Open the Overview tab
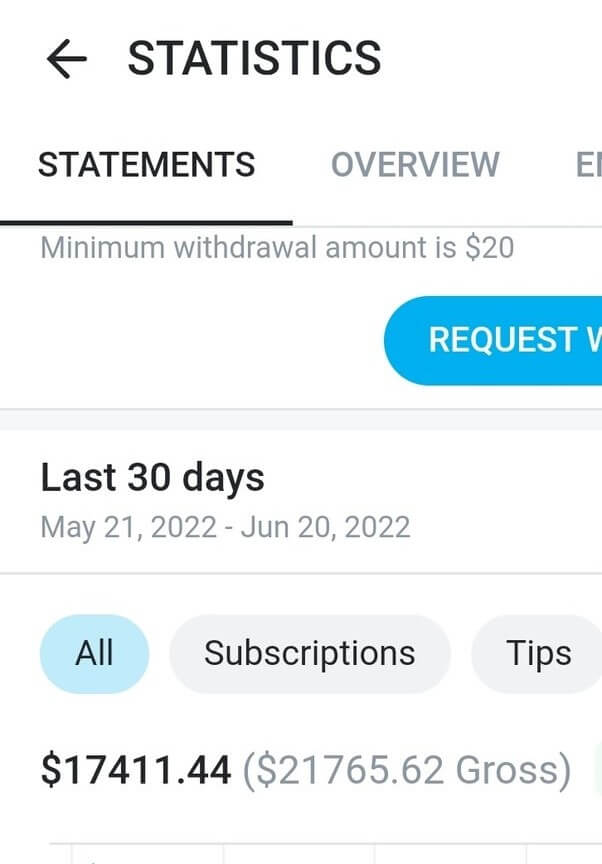The height and width of the screenshot is (864, 602). point(415,164)
